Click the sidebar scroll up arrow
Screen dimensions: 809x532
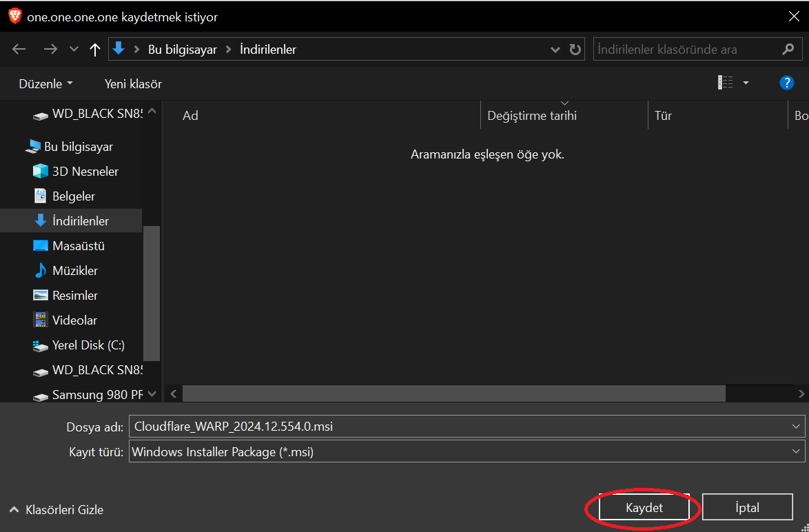[152, 110]
